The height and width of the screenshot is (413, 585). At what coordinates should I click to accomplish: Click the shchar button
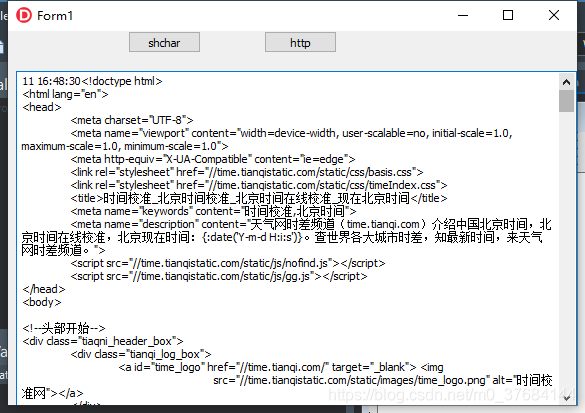[164, 42]
